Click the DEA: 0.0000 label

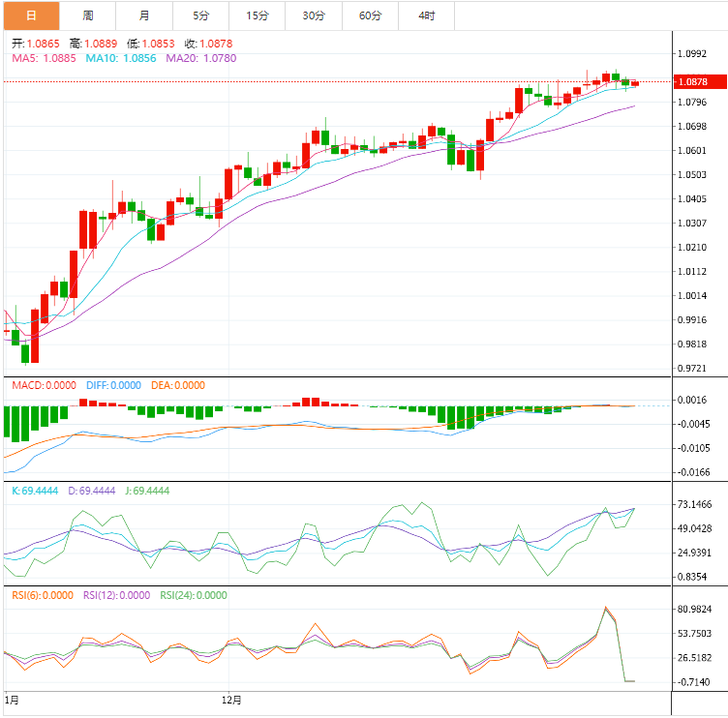coord(177,385)
